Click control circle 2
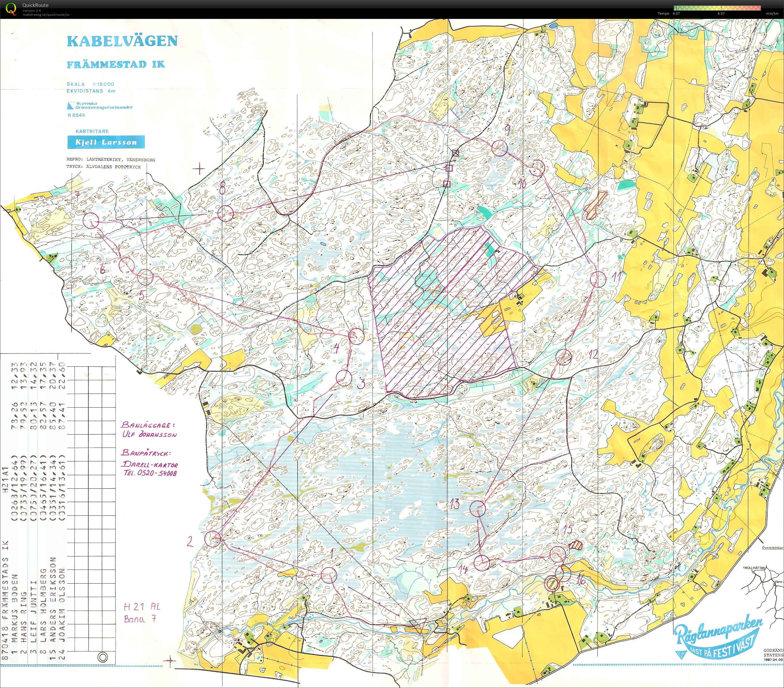This screenshot has height=688, width=784. click(213, 538)
